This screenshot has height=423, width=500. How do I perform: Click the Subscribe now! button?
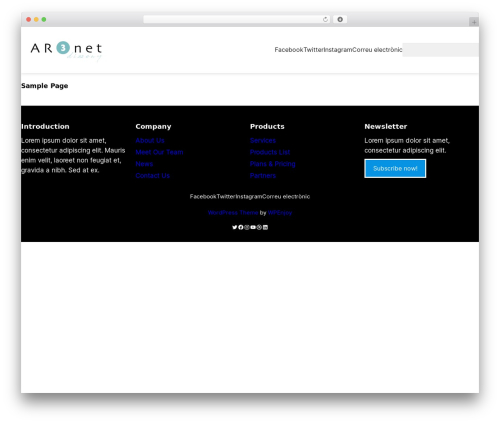coord(395,168)
